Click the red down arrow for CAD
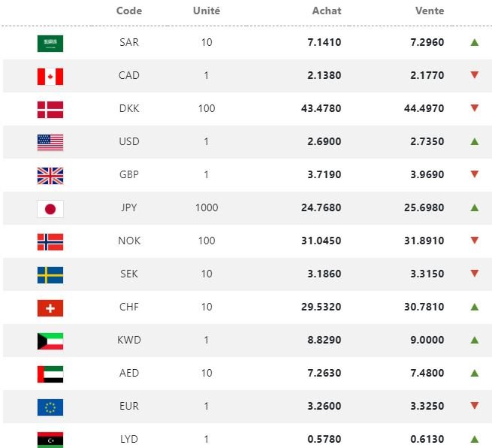 pos(474,75)
